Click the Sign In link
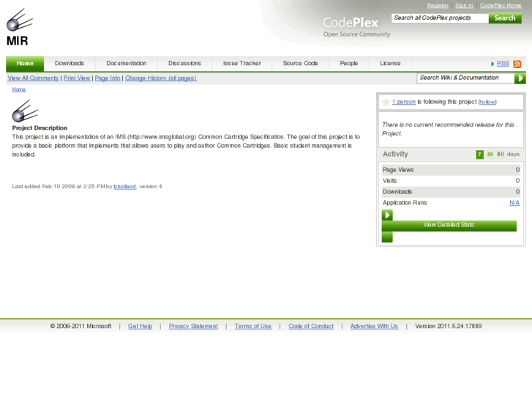 pos(464,5)
